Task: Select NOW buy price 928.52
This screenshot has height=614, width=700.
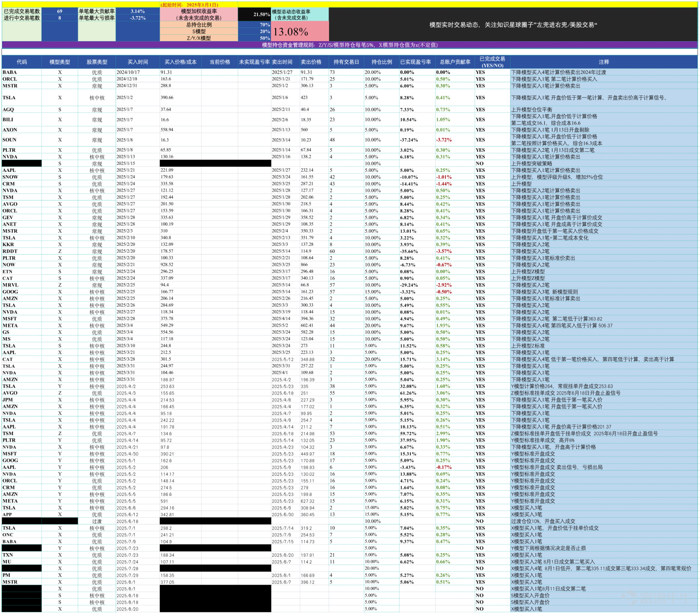Action: click(x=181, y=265)
